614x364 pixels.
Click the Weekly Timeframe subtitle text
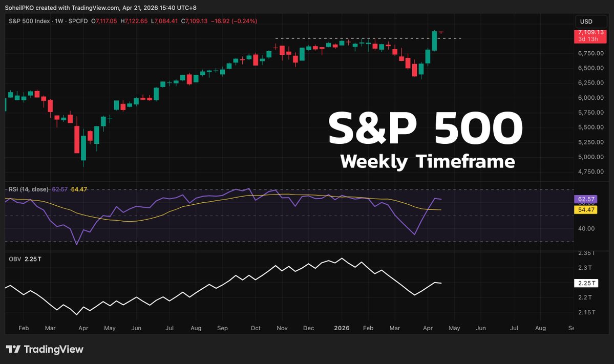[x=428, y=162]
